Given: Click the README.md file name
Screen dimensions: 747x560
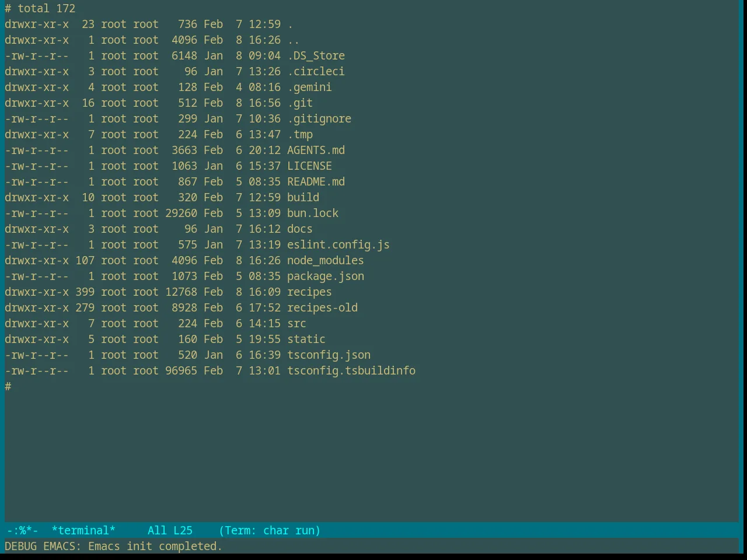Looking at the screenshot, I should [x=316, y=181].
